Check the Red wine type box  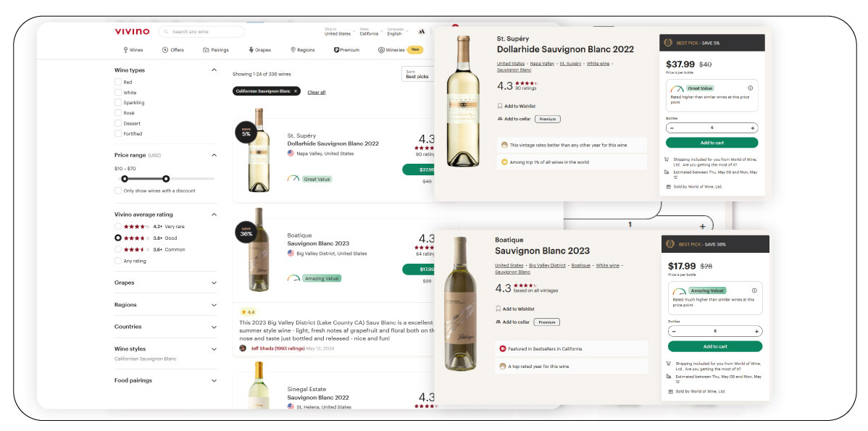(x=118, y=82)
